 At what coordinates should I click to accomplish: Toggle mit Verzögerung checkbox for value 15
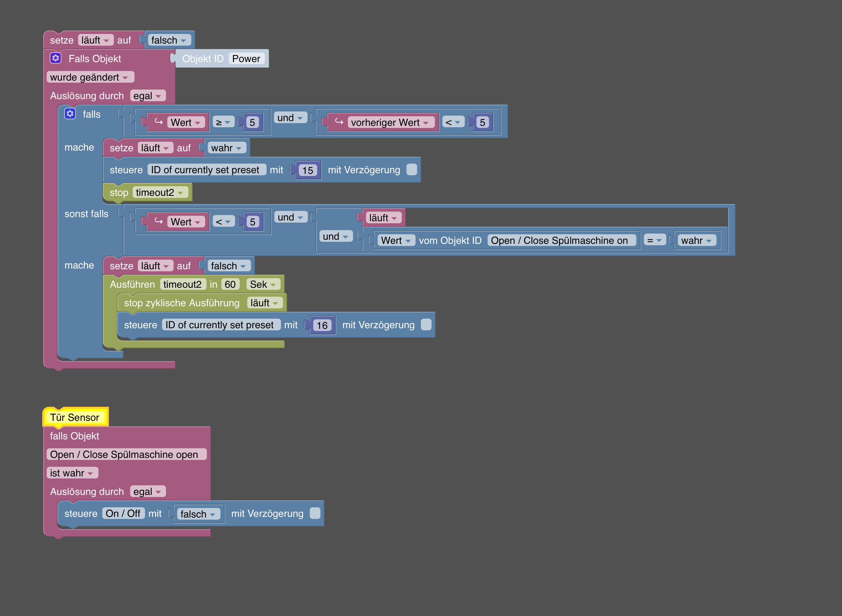(411, 170)
